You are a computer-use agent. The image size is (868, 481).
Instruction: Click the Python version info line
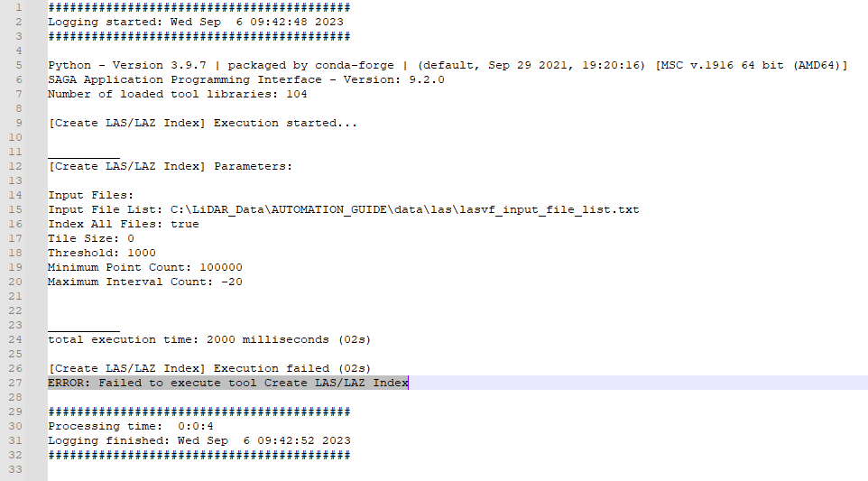click(448, 65)
